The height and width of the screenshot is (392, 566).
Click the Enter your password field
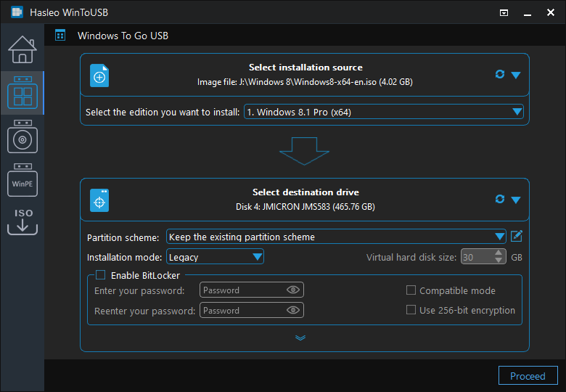coord(252,290)
